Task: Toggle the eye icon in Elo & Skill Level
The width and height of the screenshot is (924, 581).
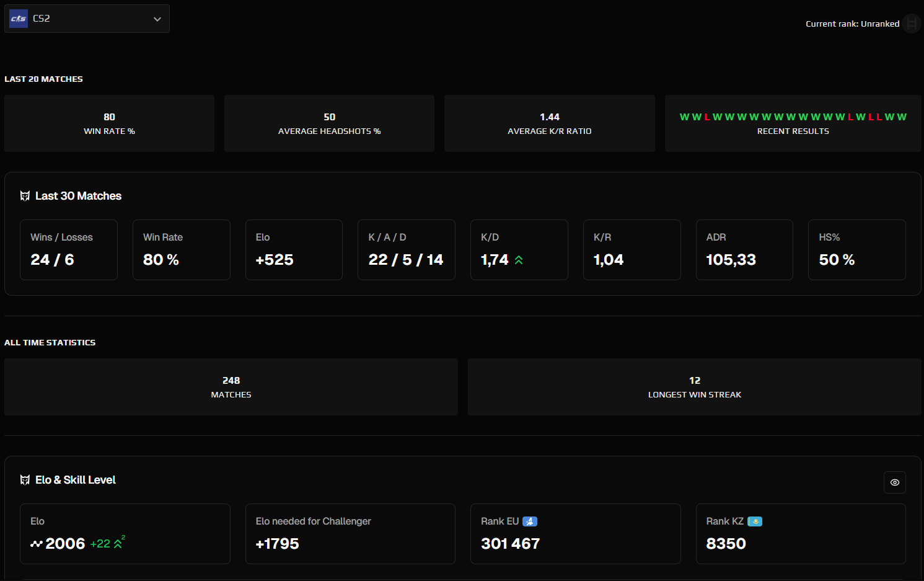Action: click(x=895, y=482)
